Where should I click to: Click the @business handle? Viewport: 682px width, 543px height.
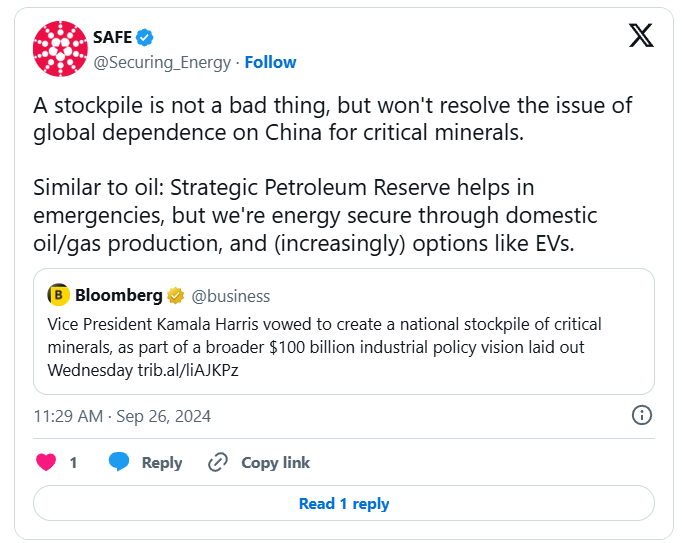coord(230,296)
